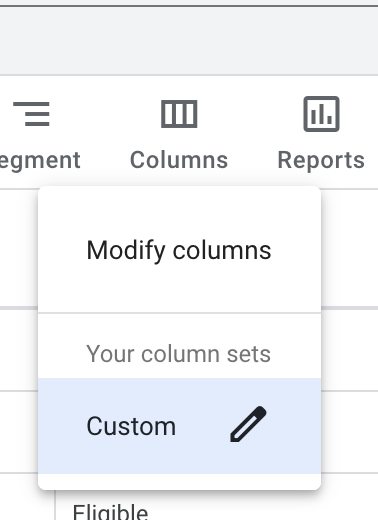Choose Modify columns from the dropdown
The width and height of the screenshot is (378, 520).
(x=179, y=250)
